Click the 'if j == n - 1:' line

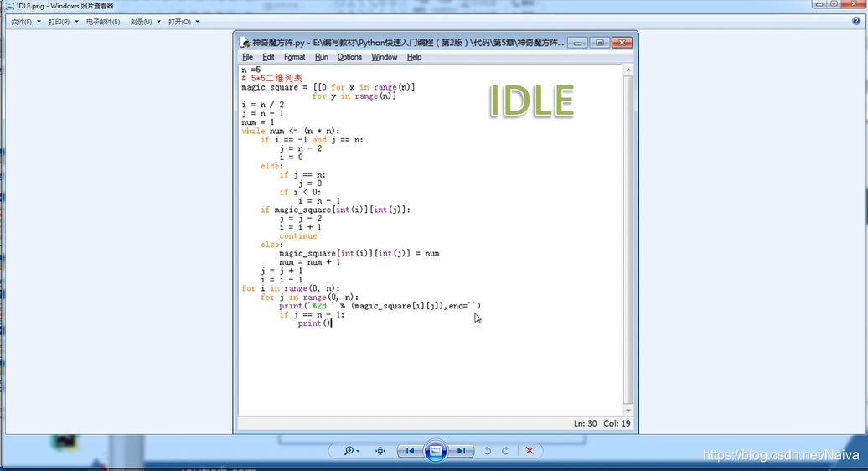(312, 314)
